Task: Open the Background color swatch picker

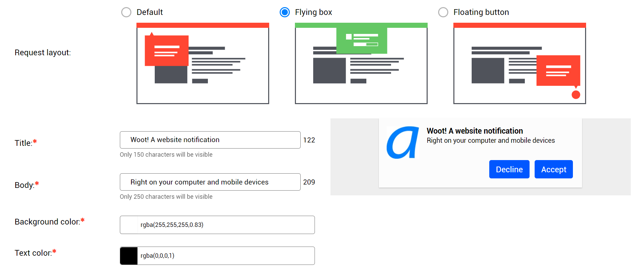Action: (129, 225)
